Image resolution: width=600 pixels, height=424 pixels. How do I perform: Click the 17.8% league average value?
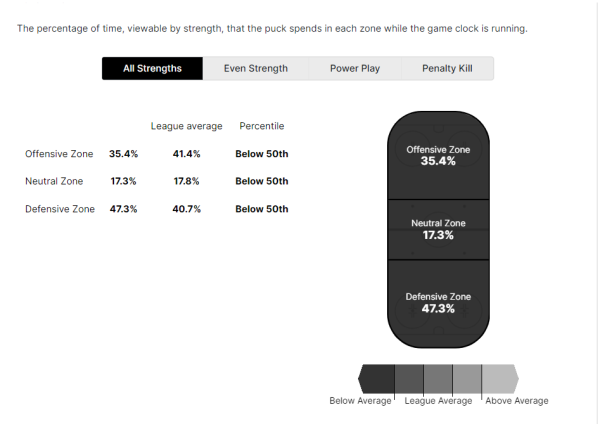coord(185,181)
